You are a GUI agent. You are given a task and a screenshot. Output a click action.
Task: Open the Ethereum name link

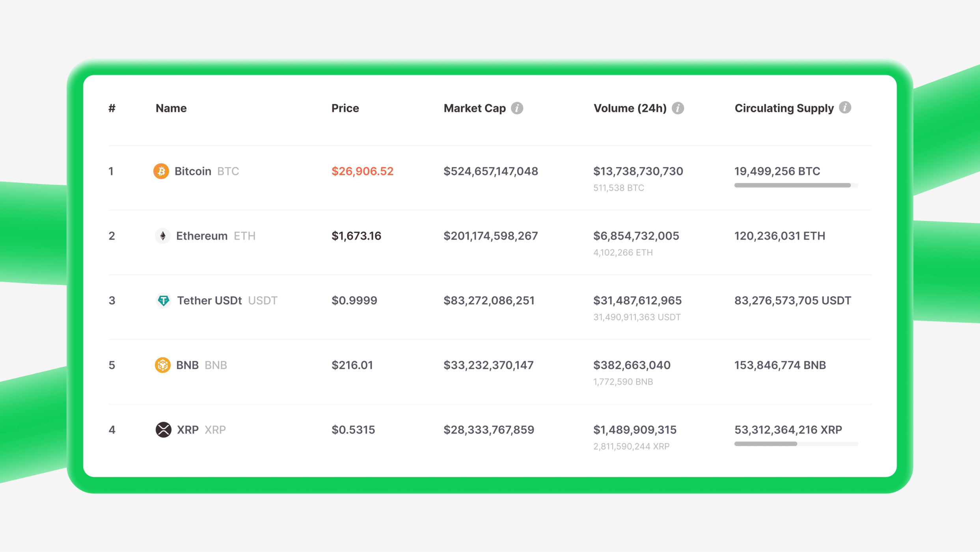[202, 236]
